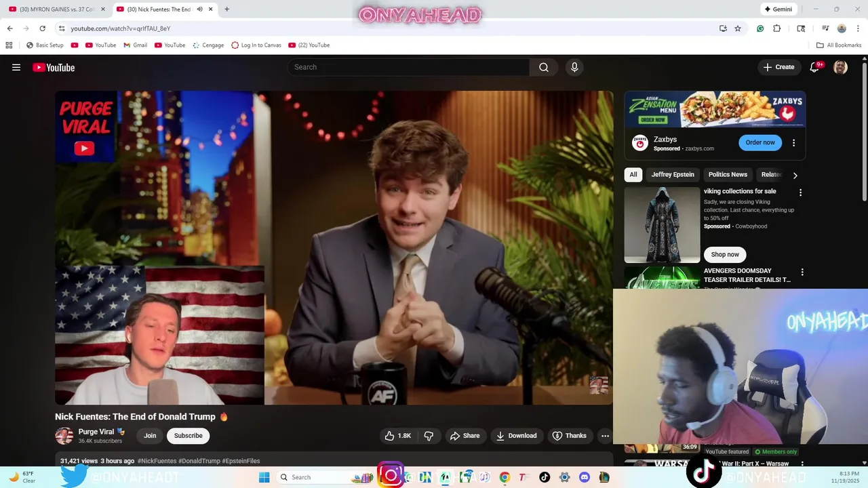Screen dimensions: 868x488
Task: Join the Purge Viral channel membership
Action: coord(150,436)
